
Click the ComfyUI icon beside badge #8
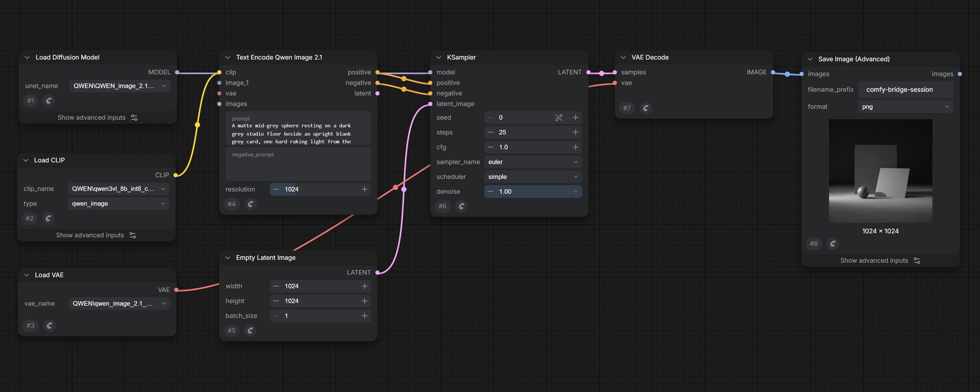[833, 243]
